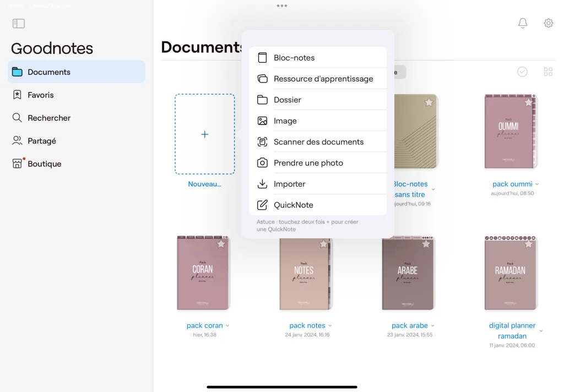Click the QuickNote pencil icon
Image resolution: width=564 pixels, height=392 pixels.
(x=262, y=205)
